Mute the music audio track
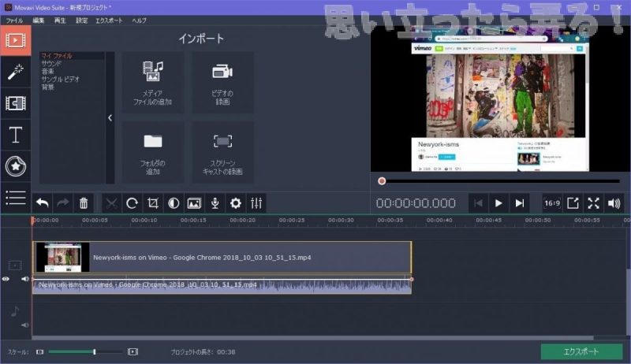The height and width of the screenshot is (364, 631). click(25, 325)
